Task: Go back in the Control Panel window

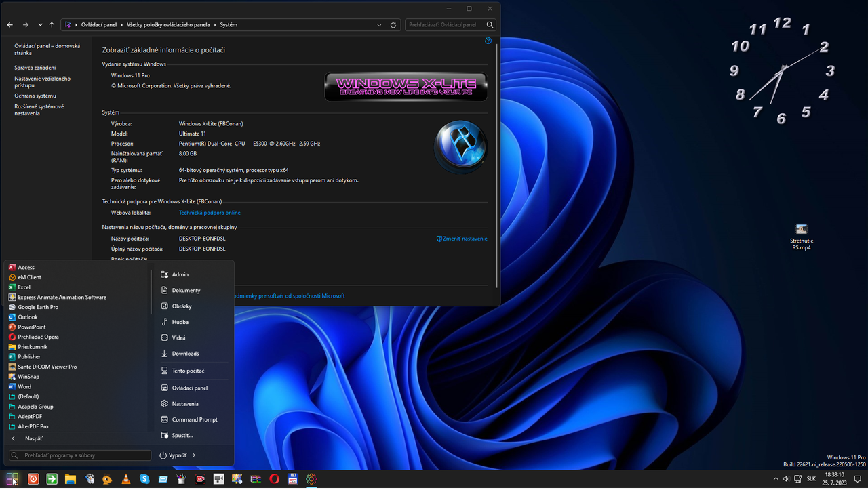Action: (10, 24)
